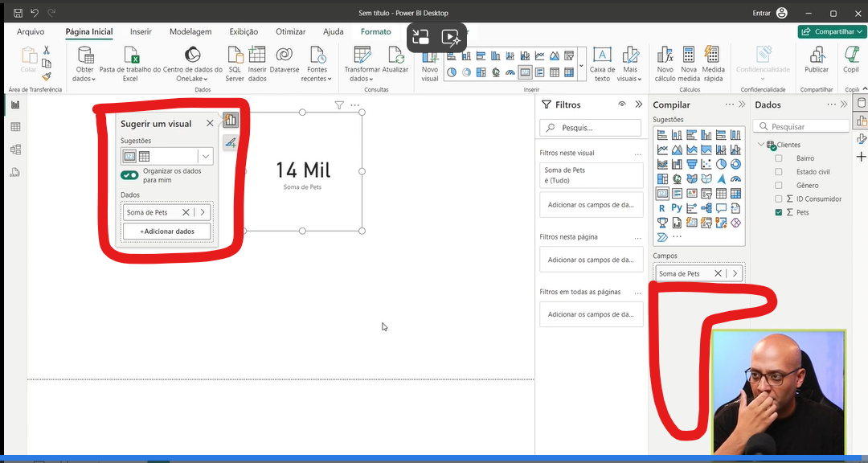The height and width of the screenshot is (463, 868).
Task: Pick the scatter chart visual in Compilar
Action: tap(706, 164)
